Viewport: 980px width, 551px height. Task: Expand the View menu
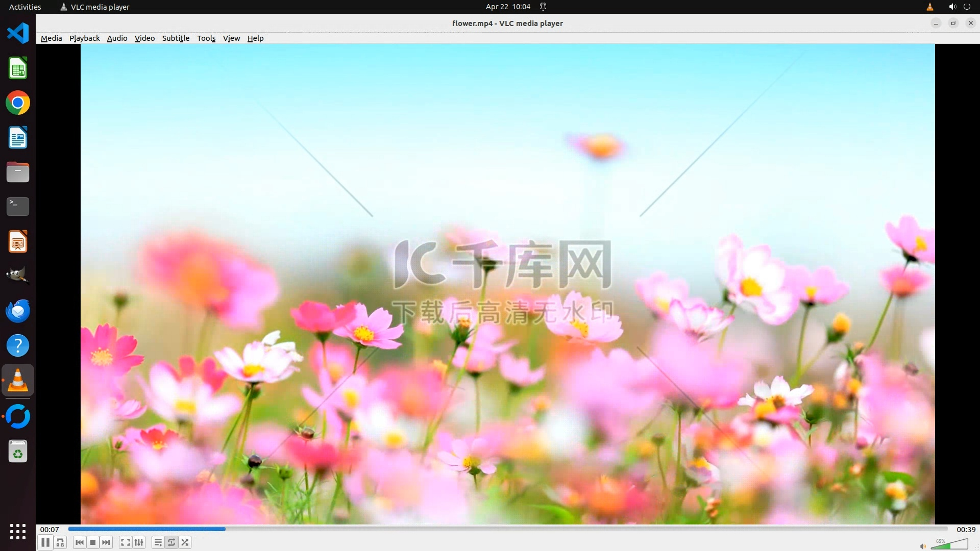(x=231, y=38)
